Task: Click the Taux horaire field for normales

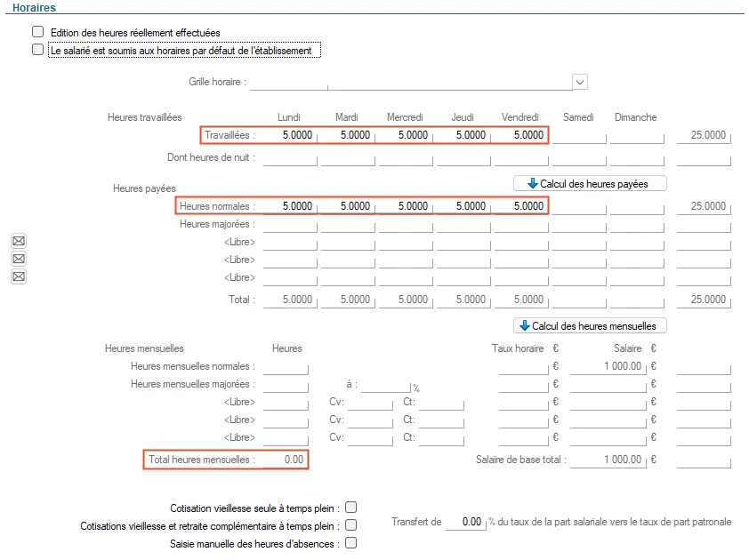Action: (524, 366)
